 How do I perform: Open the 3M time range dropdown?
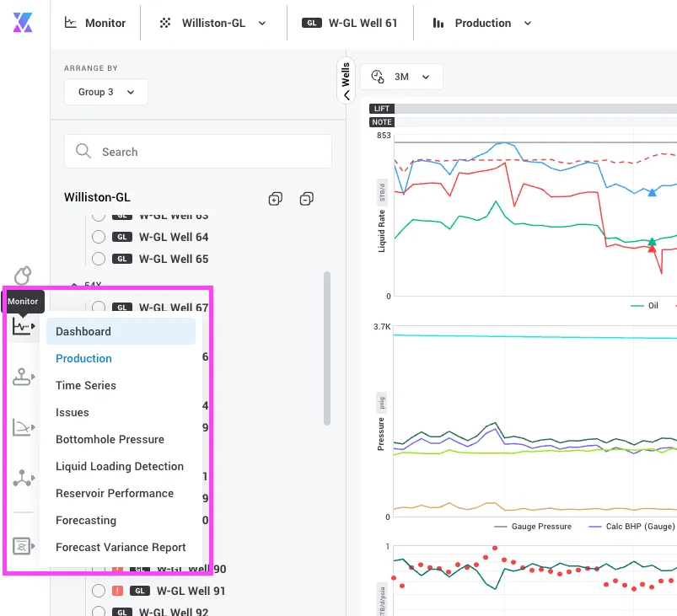click(401, 77)
